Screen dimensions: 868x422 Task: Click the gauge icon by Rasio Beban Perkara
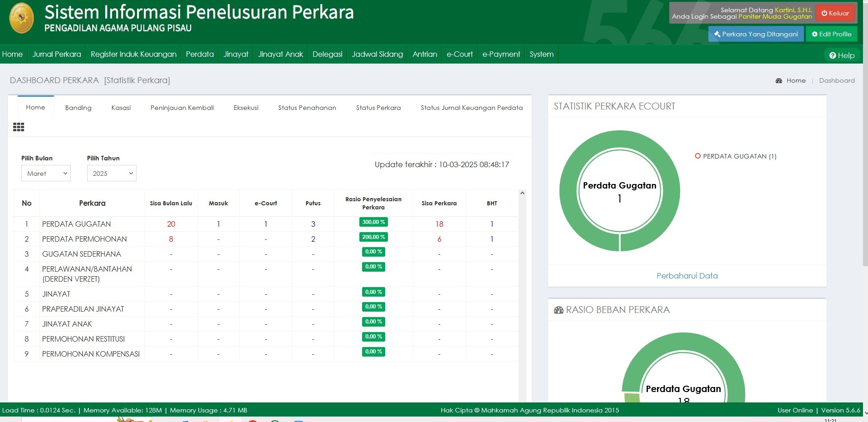click(x=558, y=310)
